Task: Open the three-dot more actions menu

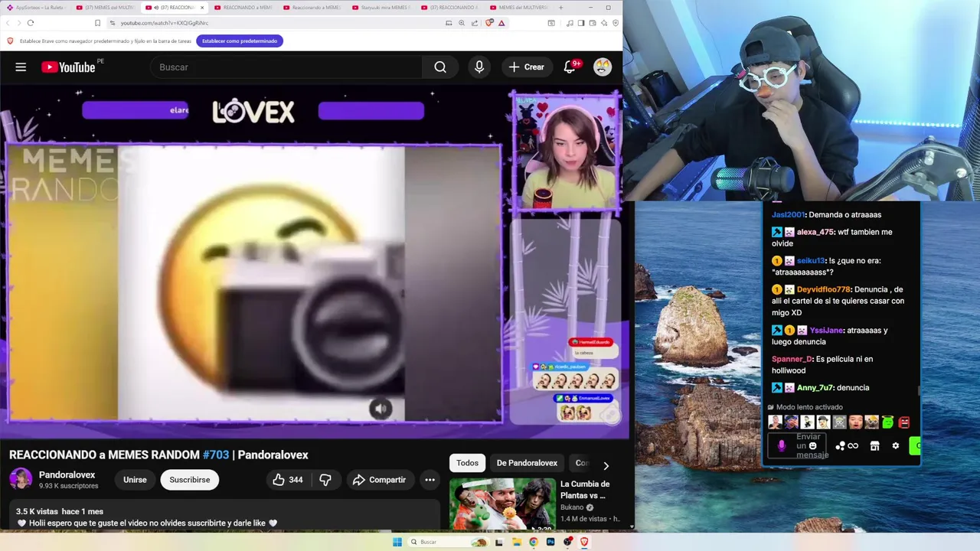Action: coord(430,480)
